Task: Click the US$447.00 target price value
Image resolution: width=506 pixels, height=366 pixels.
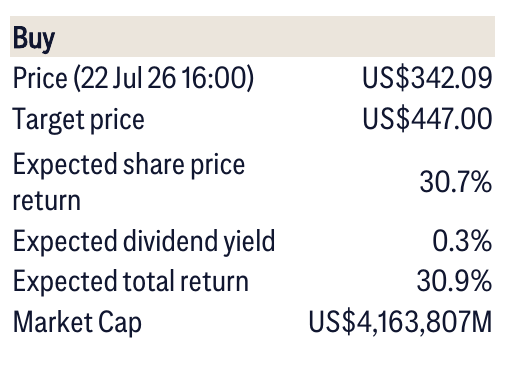Action: pyautogui.click(x=427, y=119)
